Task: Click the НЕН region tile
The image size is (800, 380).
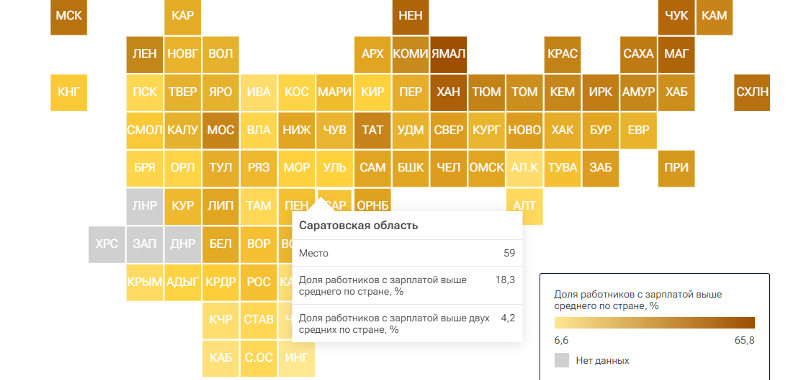Action: [411, 16]
